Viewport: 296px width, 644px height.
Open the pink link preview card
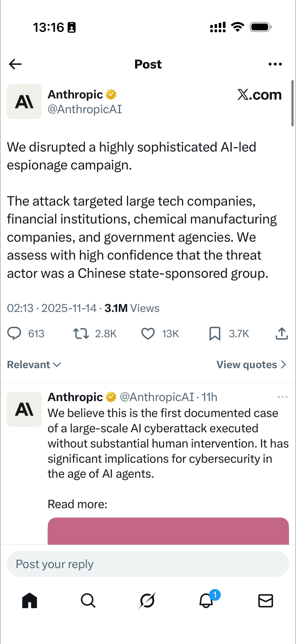(168, 531)
